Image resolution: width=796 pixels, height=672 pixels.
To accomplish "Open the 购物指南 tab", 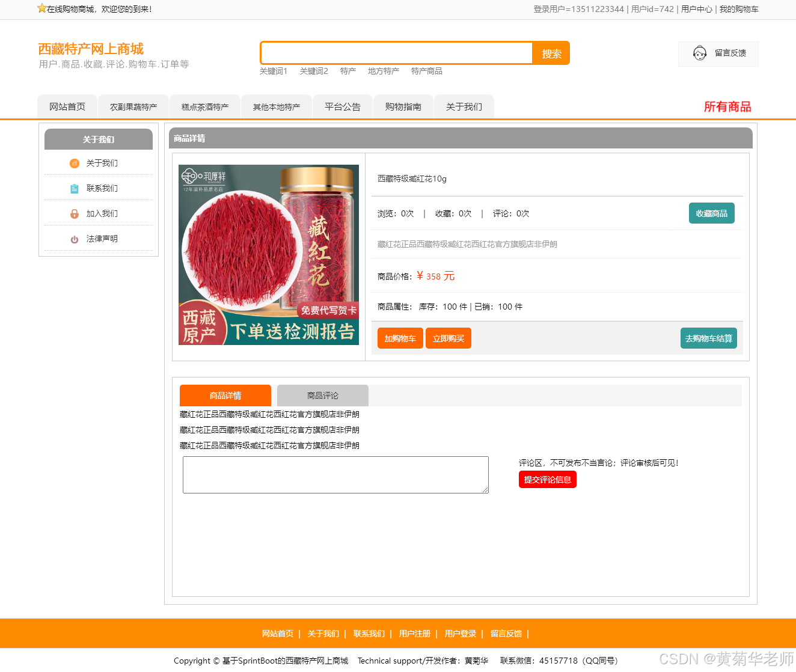I will click(x=403, y=107).
